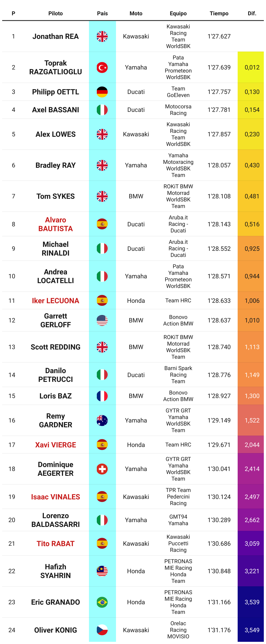Click the Australian flag for Remy Gardner
The image size is (266, 644).
pyautogui.click(x=102, y=420)
